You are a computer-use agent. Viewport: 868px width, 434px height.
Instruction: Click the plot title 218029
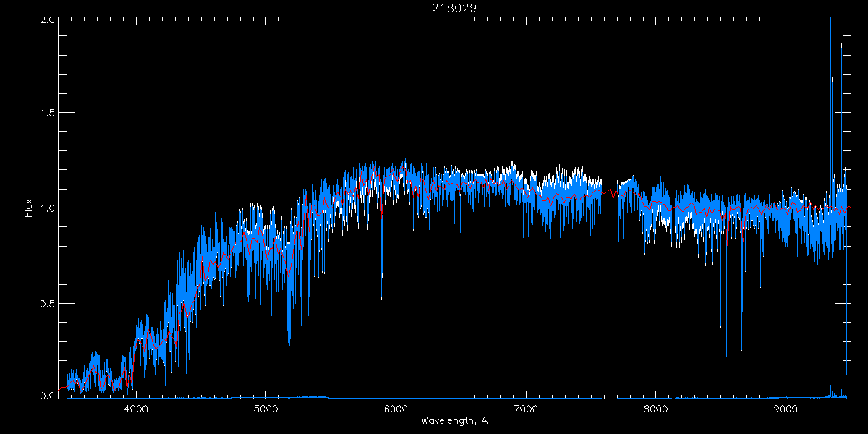(x=454, y=8)
